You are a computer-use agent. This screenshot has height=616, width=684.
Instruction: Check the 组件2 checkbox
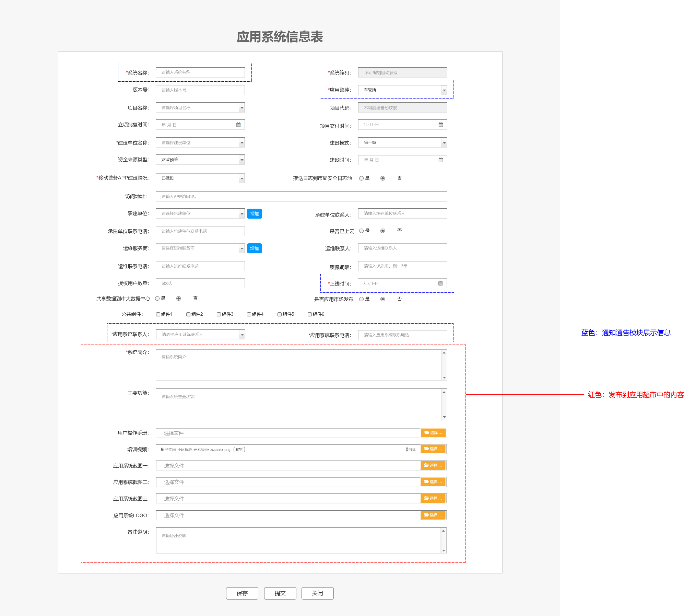coord(188,314)
